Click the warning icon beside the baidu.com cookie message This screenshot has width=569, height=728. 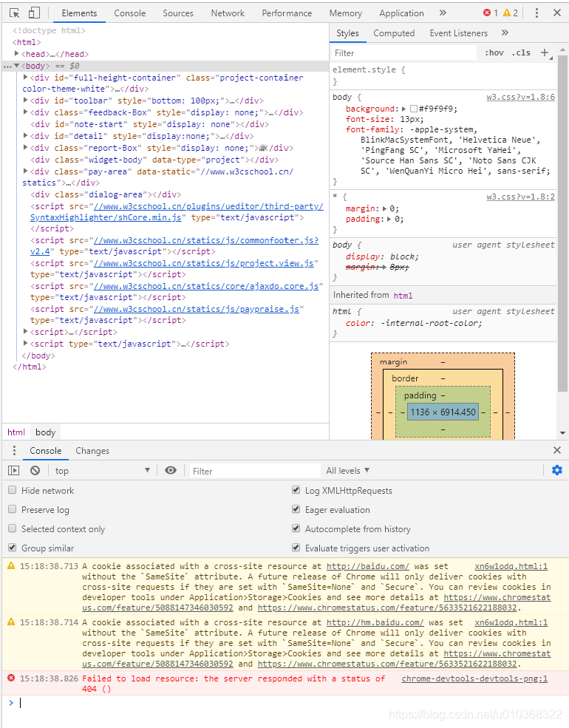coord(11,565)
